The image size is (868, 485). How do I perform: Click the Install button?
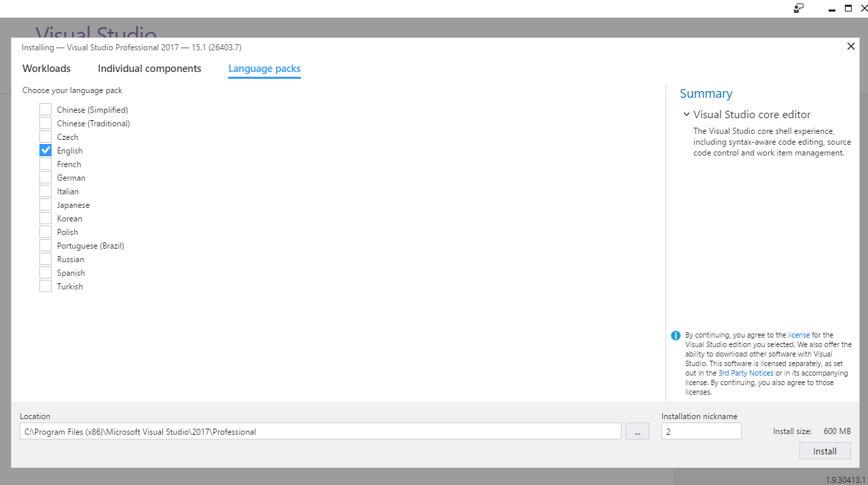pyautogui.click(x=825, y=450)
